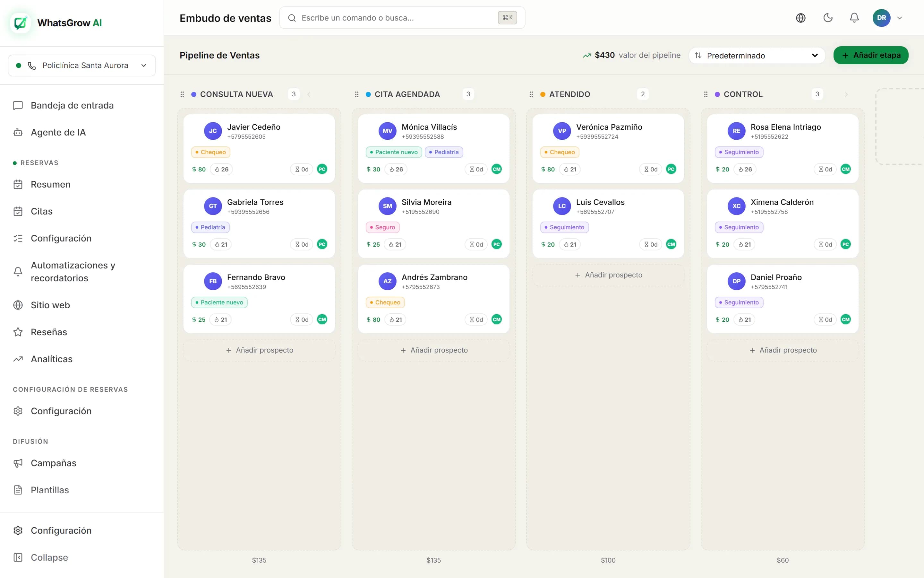Click the Collapse sidebar icon
This screenshot has height=578, width=924.
click(18, 557)
